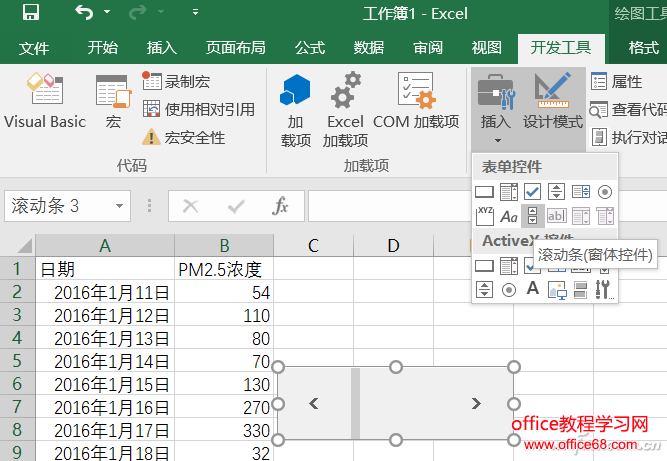Pick the Button form control under 表单控件
The height and width of the screenshot is (461, 667).
(x=484, y=192)
